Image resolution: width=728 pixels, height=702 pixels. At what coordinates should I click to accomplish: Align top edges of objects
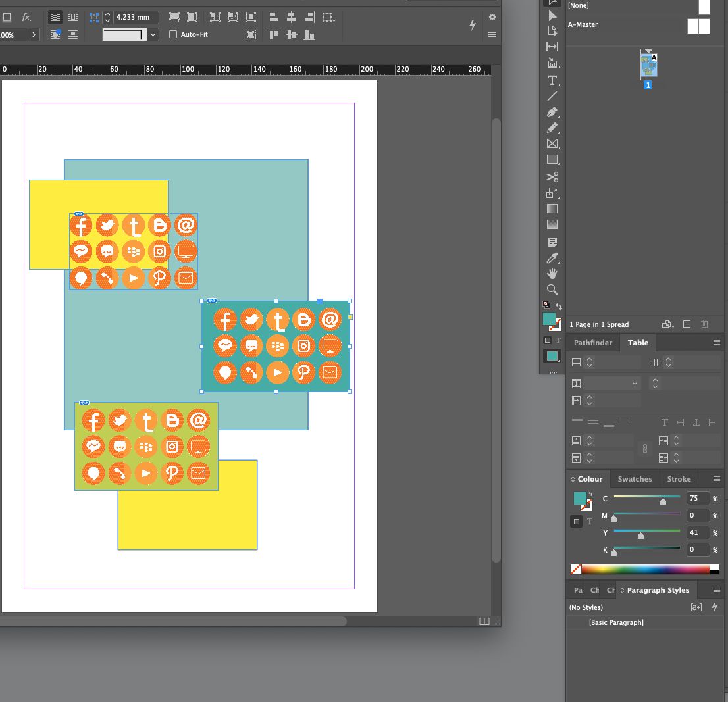pyautogui.click(x=273, y=34)
